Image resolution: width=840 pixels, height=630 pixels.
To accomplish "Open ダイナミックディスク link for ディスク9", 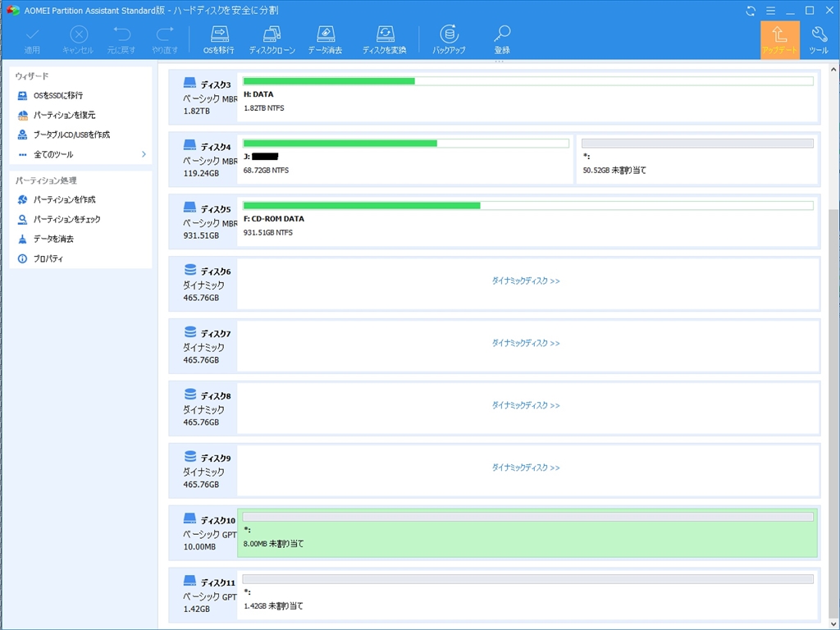I will click(526, 468).
